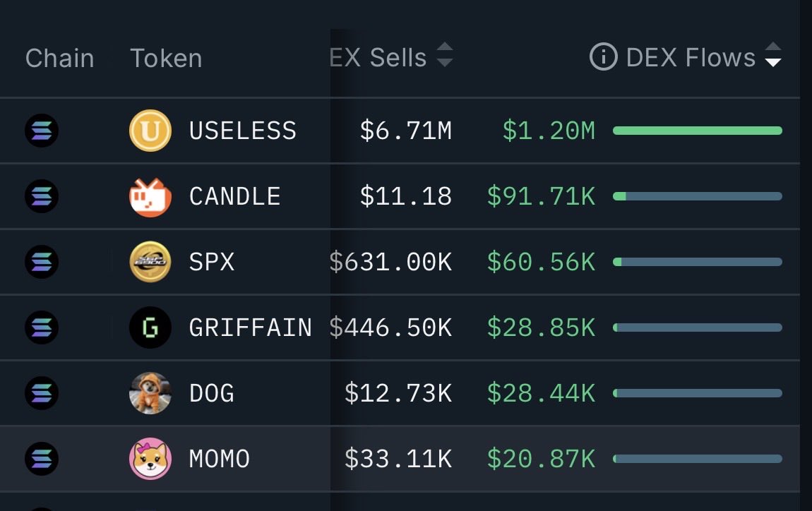This screenshot has width=812, height=511.
Task: Click SPX $60.56K DEX flow value
Action: [541, 262]
